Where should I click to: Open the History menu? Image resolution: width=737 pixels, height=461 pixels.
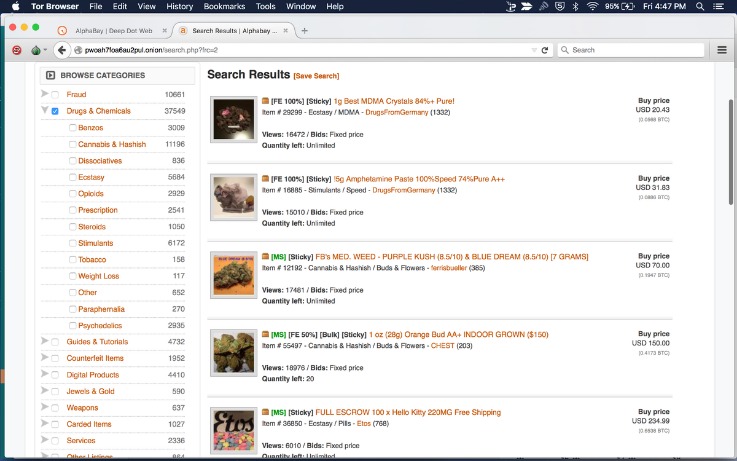coord(180,6)
